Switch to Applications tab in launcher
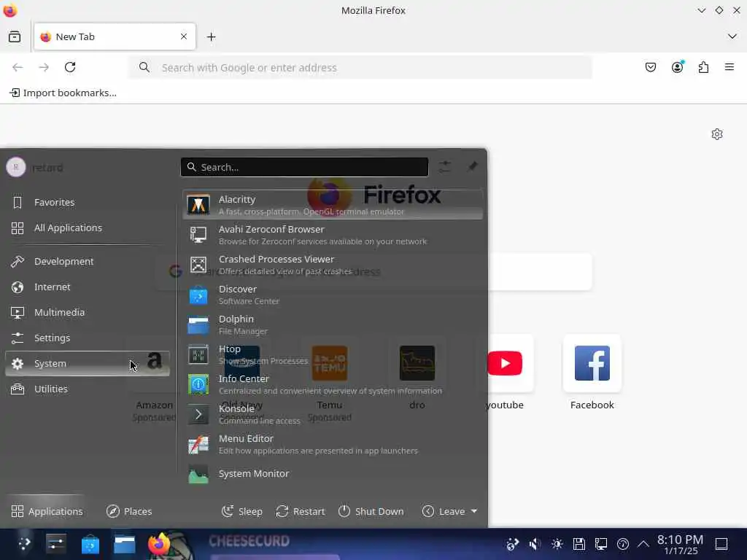The height and width of the screenshot is (560, 747). click(47, 511)
